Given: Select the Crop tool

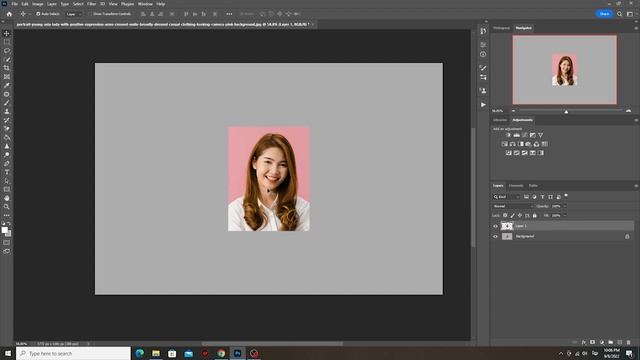Looking at the screenshot, I should pos(7,68).
